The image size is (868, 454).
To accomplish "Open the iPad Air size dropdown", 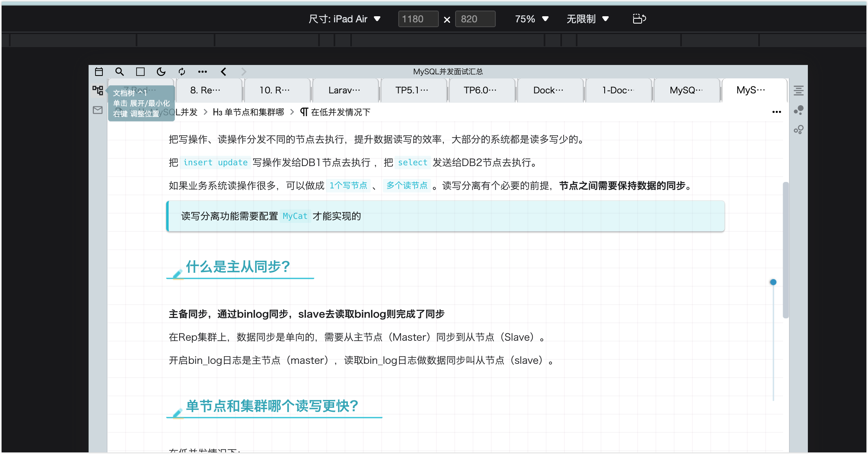I will click(344, 19).
